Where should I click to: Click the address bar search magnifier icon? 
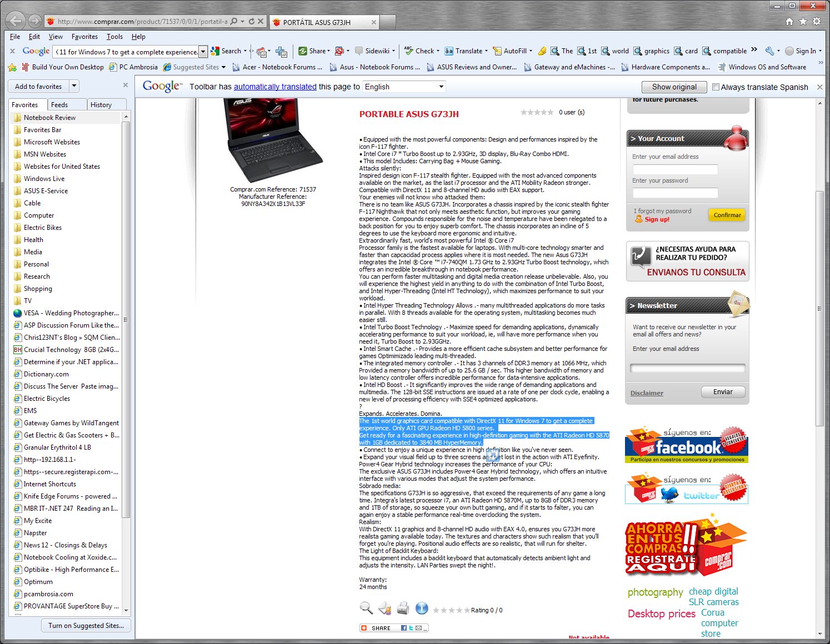coord(234,22)
